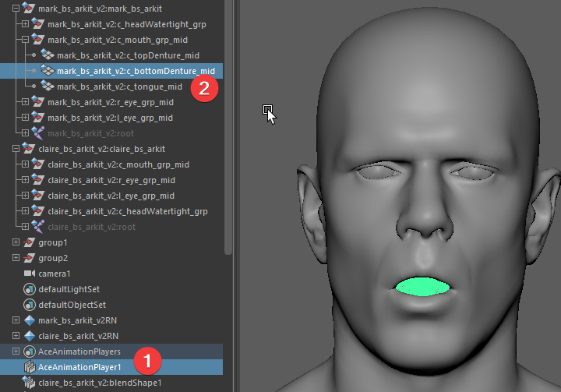The image size is (561, 392).
Task: Click mesh icon of c_tongue_mid
Action: click(x=48, y=86)
